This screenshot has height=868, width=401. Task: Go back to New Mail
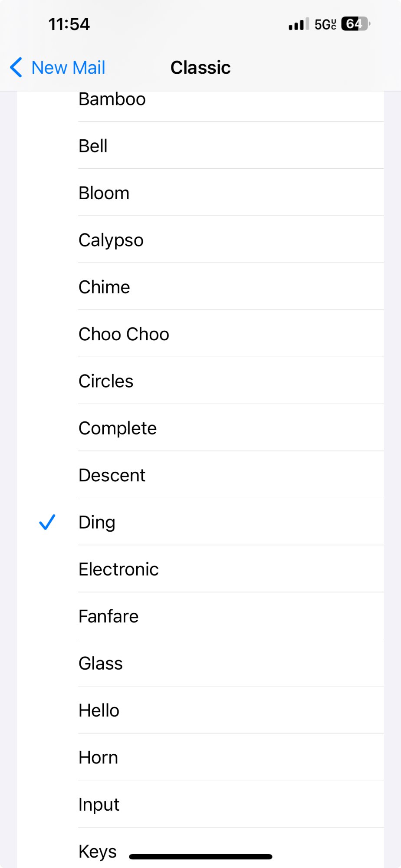[x=68, y=68]
